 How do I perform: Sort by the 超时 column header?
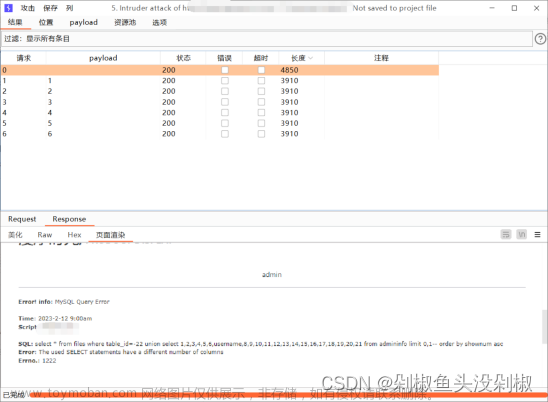coord(261,58)
